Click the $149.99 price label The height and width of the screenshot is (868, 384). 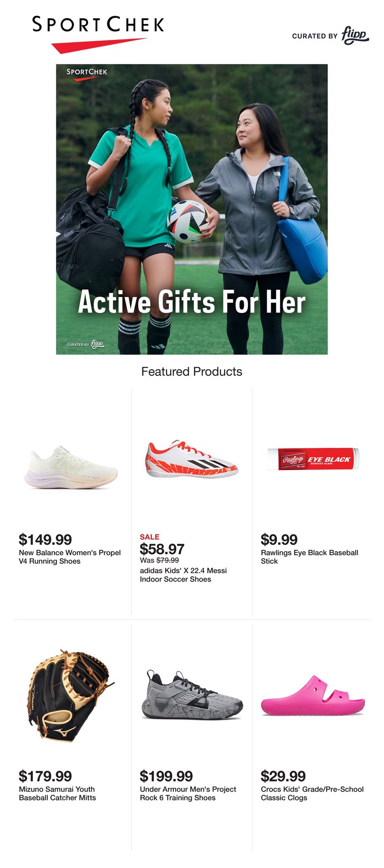click(x=45, y=539)
